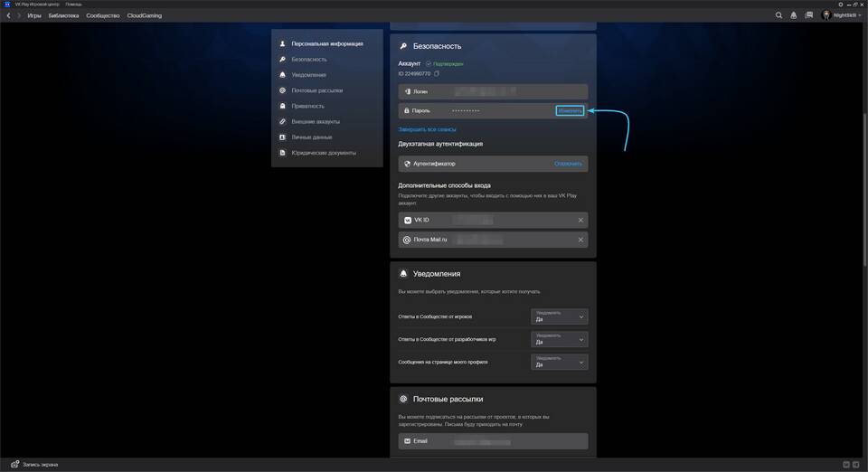Expand the NightSkill account dropdown arrow

pos(860,15)
